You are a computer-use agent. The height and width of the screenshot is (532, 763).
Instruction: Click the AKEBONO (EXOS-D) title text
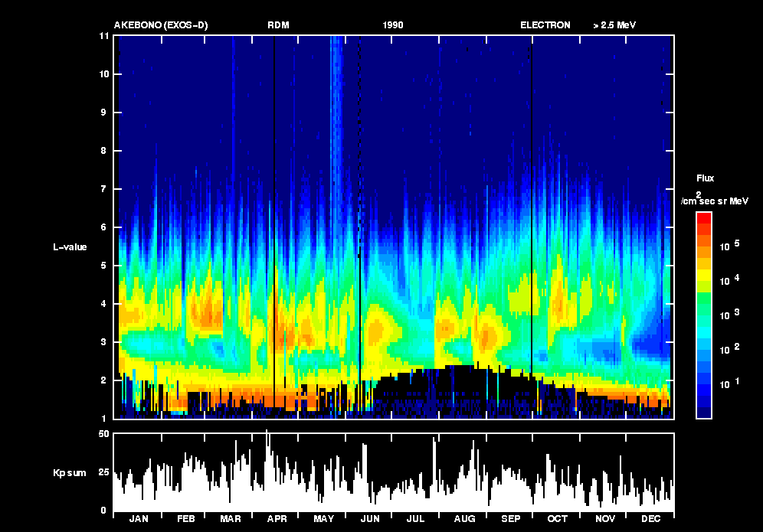point(161,25)
